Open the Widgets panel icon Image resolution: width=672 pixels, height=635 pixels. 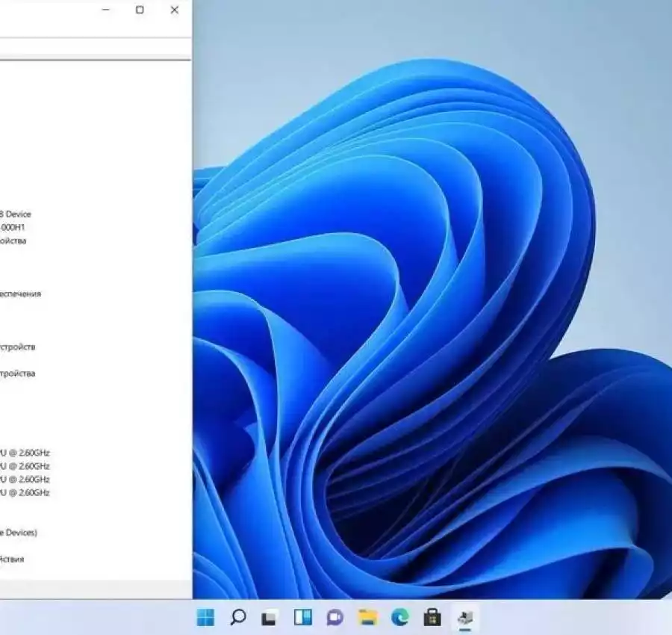click(302, 617)
